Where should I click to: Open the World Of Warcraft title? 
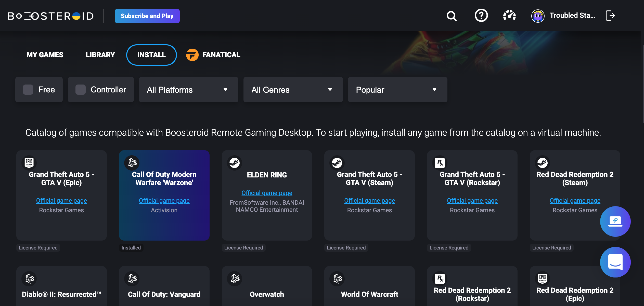(369, 294)
